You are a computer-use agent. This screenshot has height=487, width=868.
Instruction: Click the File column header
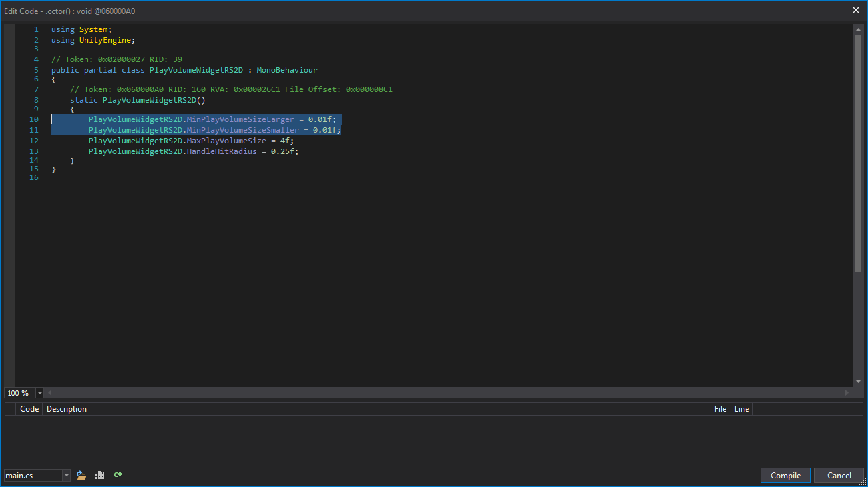coord(720,409)
